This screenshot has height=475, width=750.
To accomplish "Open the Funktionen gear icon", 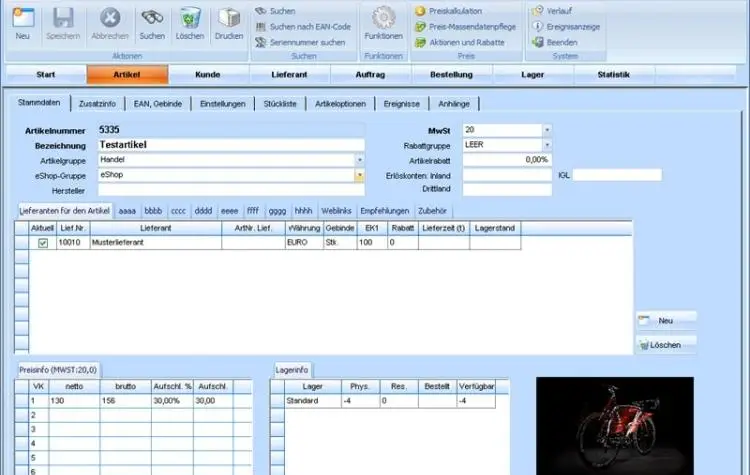I will tap(383, 18).
